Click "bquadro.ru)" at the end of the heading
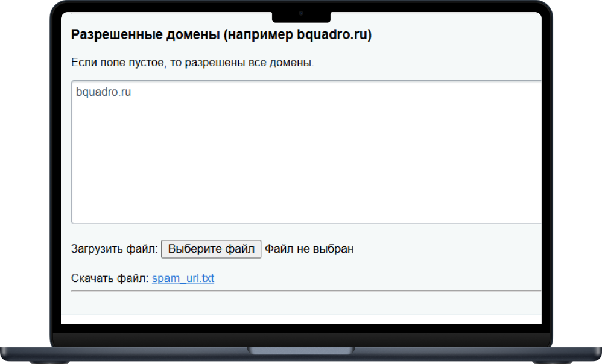This screenshot has width=602, height=364. pyautogui.click(x=335, y=35)
